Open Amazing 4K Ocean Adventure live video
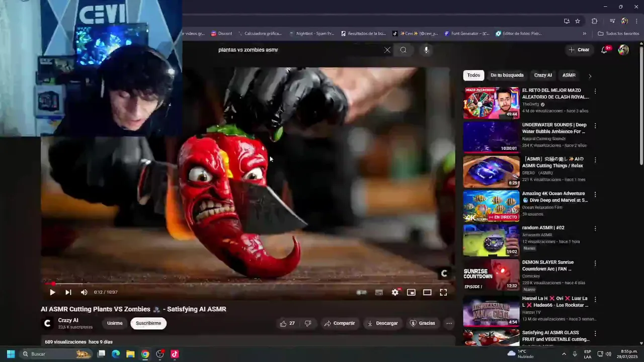The image size is (644, 362). click(x=491, y=206)
